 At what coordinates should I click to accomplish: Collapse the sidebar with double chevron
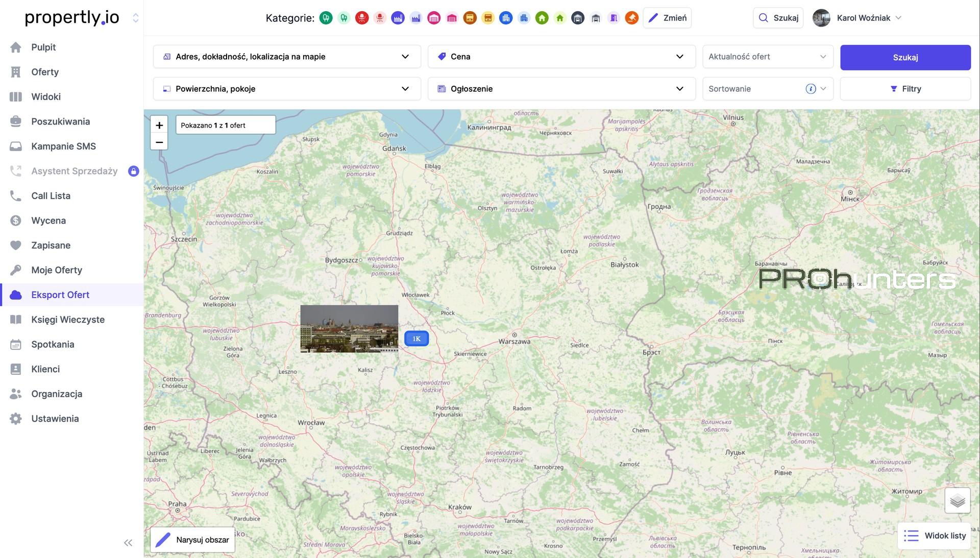tap(128, 543)
